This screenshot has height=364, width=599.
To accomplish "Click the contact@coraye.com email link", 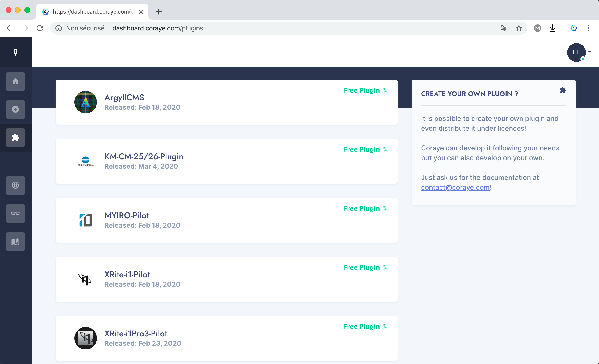I will (455, 187).
